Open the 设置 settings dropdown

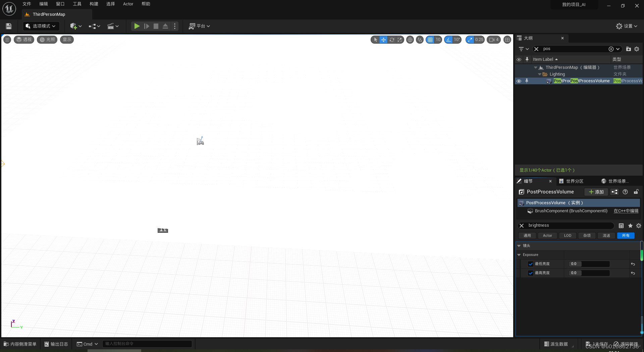coord(627,26)
